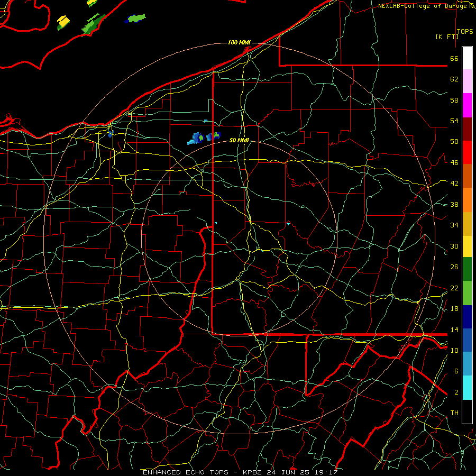Screen dimensions: 476x476
Task: Click the 34 legend value
Action: 454,225
